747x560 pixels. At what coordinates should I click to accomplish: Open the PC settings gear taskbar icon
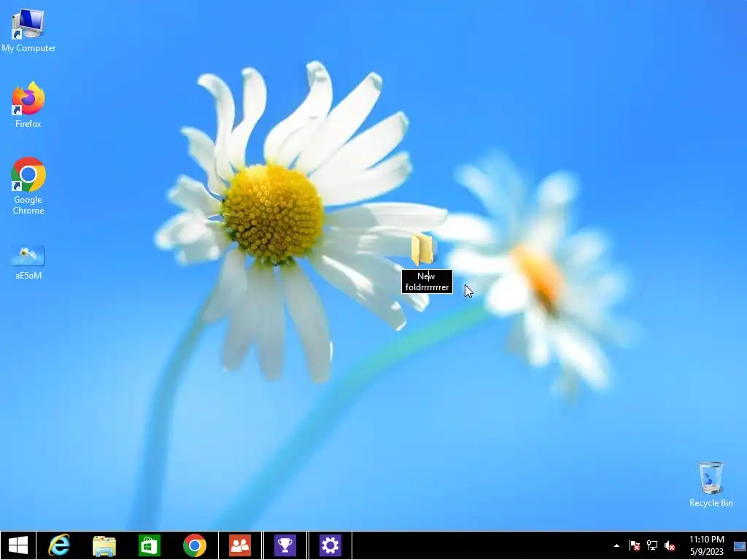pos(330,545)
